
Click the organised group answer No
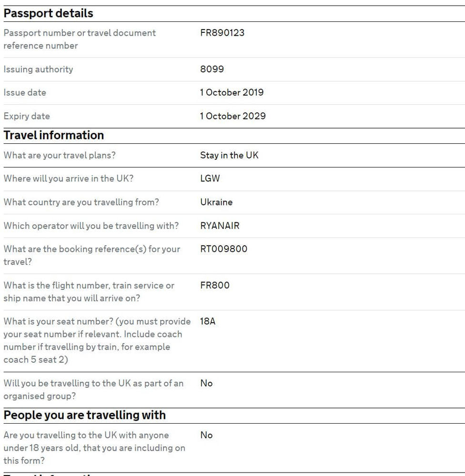tap(206, 383)
